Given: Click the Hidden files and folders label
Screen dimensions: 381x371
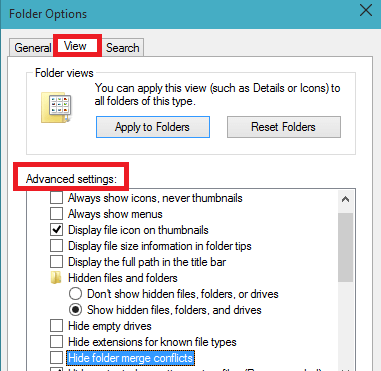Looking at the screenshot, I should (123, 278).
